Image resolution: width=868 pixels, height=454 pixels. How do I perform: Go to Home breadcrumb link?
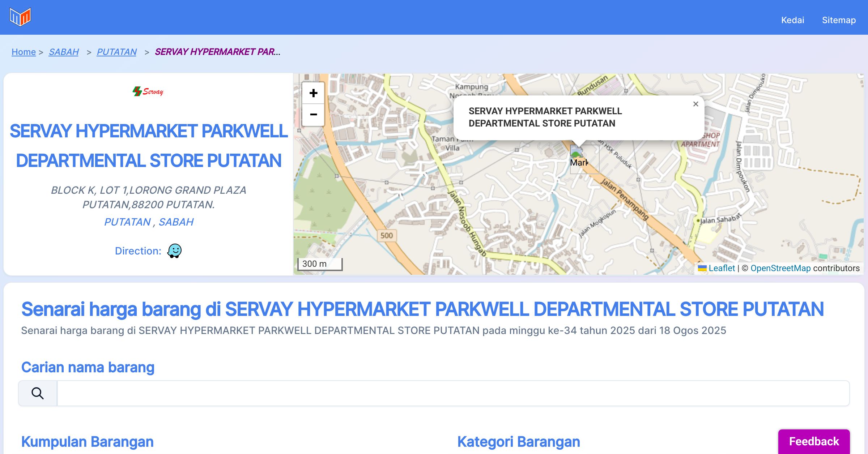pos(24,52)
